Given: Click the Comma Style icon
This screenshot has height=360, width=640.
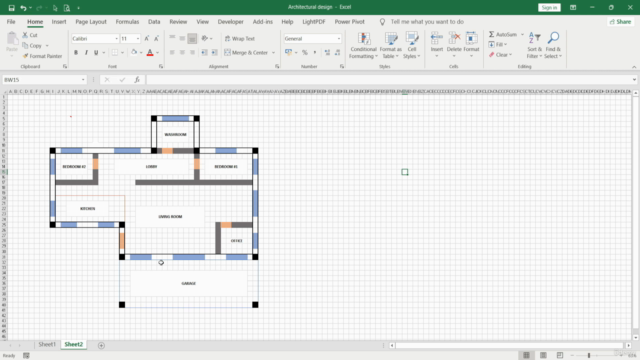Looking at the screenshot, I should [x=315, y=53].
